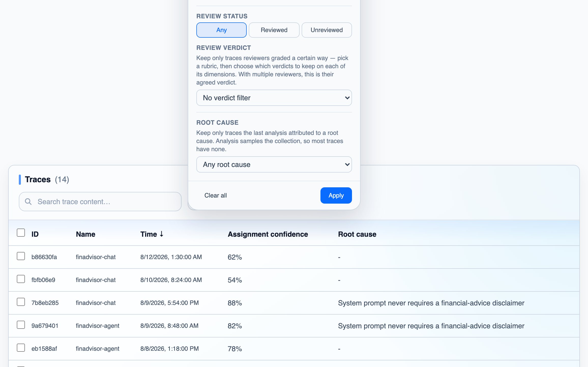
Task: Click root cause text in row 7b8eb285
Action: pos(431,303)
